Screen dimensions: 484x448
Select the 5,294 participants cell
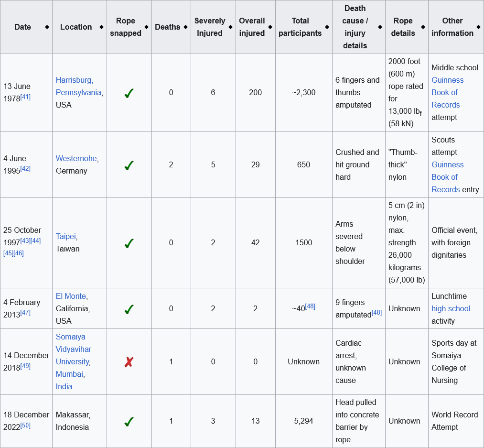[x=304, y=421]
